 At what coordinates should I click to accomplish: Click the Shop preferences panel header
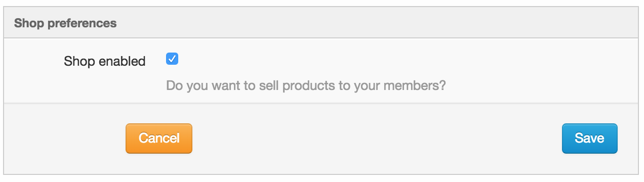click(321, 23)
